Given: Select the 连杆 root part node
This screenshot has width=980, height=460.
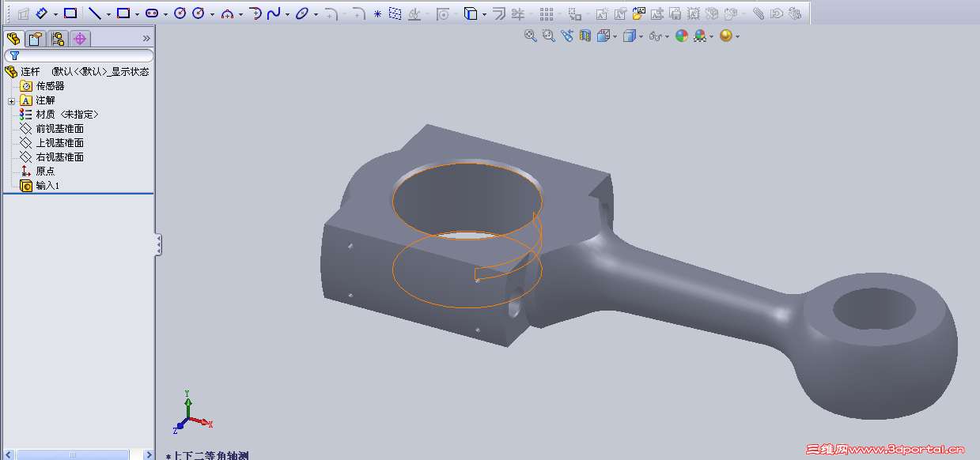Looking at the screenshot, I should (x=77, y=72).
